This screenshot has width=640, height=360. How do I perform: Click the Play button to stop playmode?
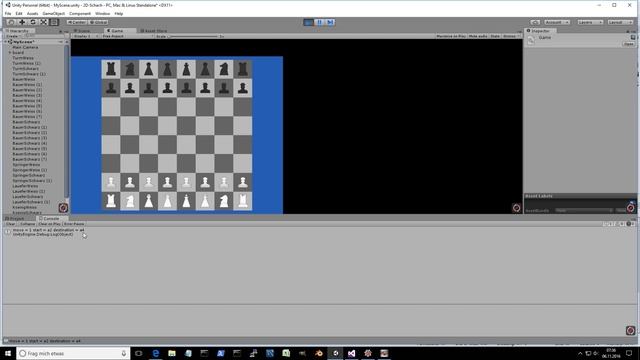pos(309,22)
